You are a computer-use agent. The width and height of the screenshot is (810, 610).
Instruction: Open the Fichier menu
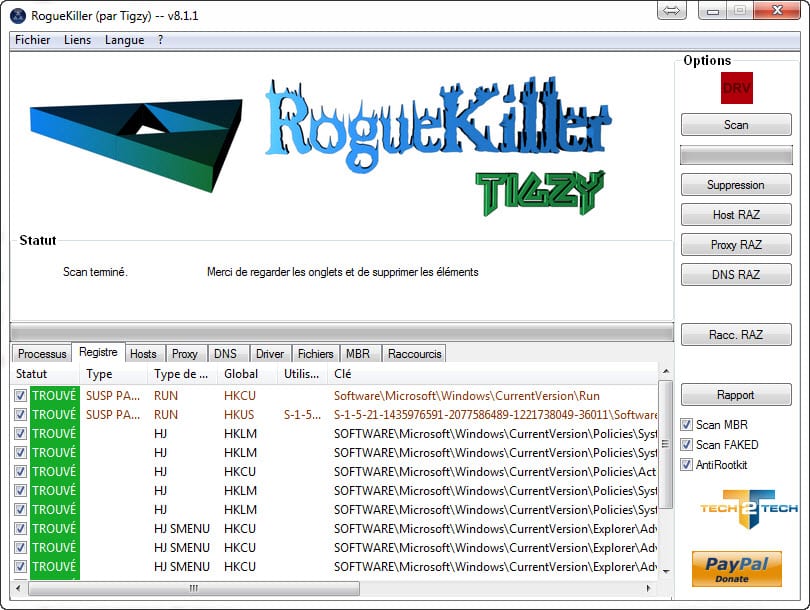click(x=33, y=40)
